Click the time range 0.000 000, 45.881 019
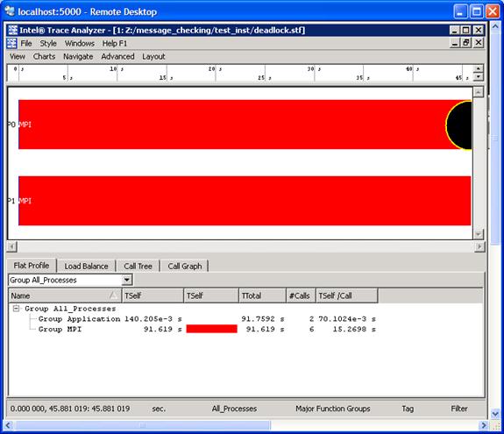Screen dimensions: 504x434 tap(49, 409)
